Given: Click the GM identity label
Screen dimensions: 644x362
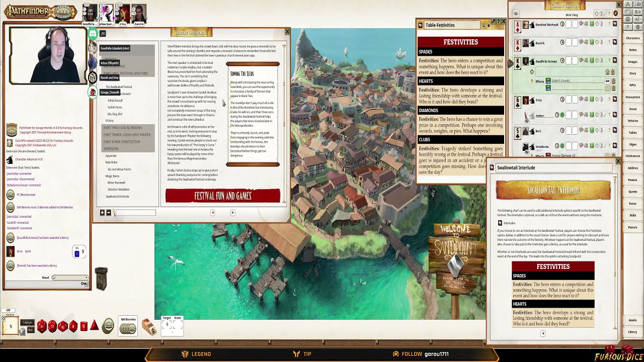Looking at the screenshot, I should pos(8,310).
